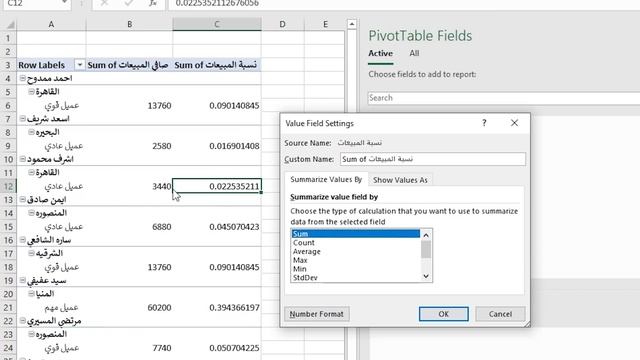The width and height of the screenshot is (640, 360).
Task: Click cell containing 0.394366197
Action: pos(217,307)
